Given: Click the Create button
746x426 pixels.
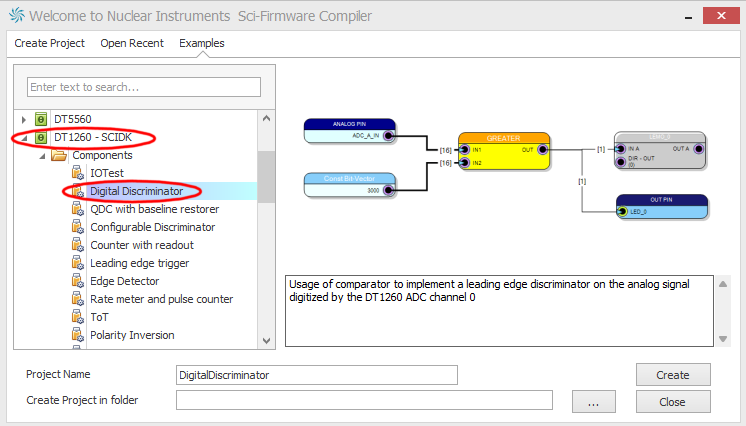Looking at the screenshot, I should click(x=673, y=375).
